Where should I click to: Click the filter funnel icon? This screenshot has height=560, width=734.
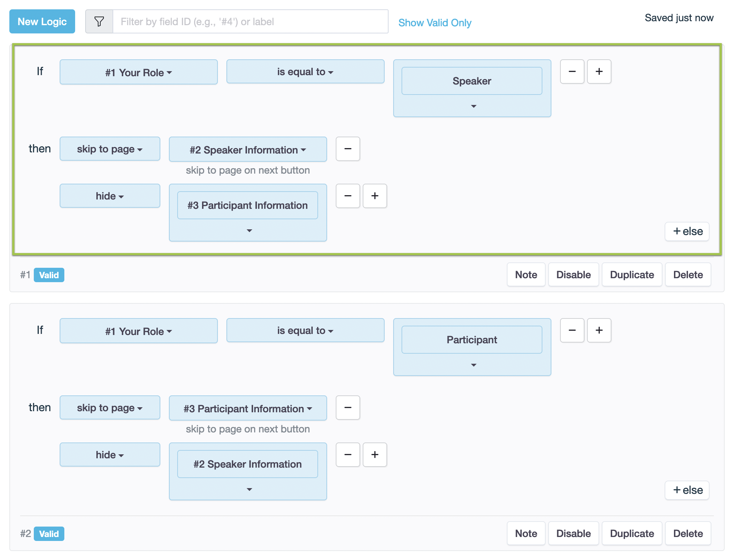tap(99, 22)
